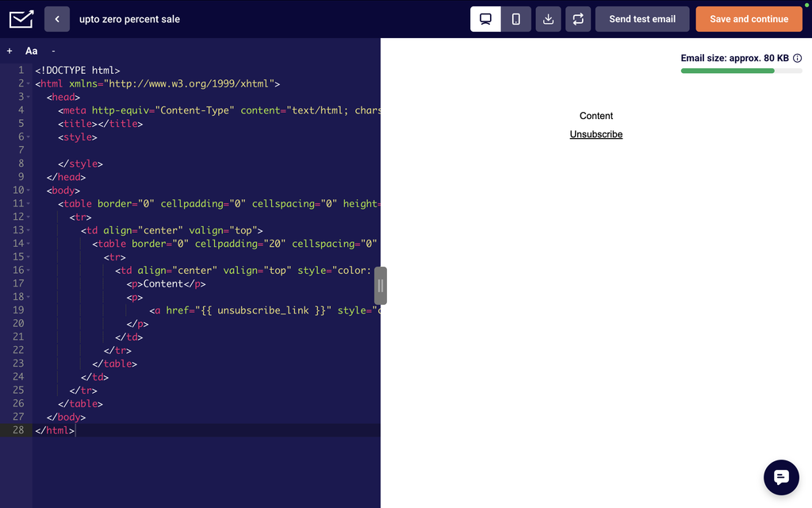Select the campaign title upto zero percent sale
The image size is (812, 508).
point(129,19)
